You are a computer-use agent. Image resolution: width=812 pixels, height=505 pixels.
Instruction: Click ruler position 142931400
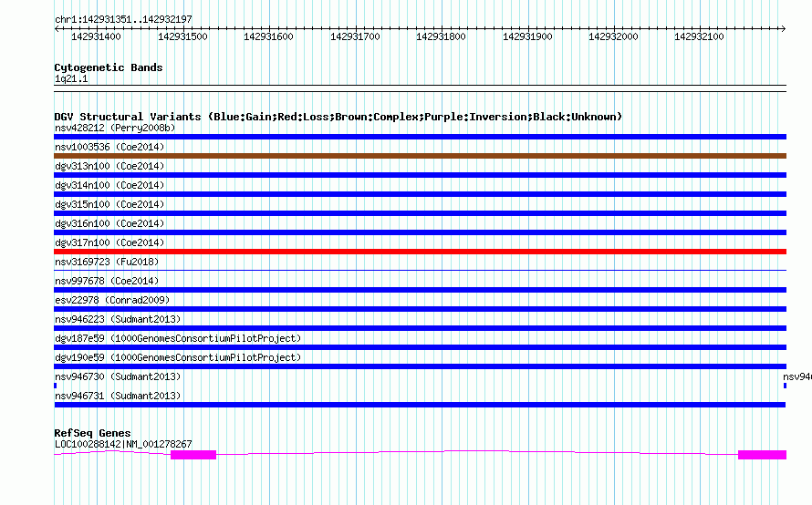(96, 36)
